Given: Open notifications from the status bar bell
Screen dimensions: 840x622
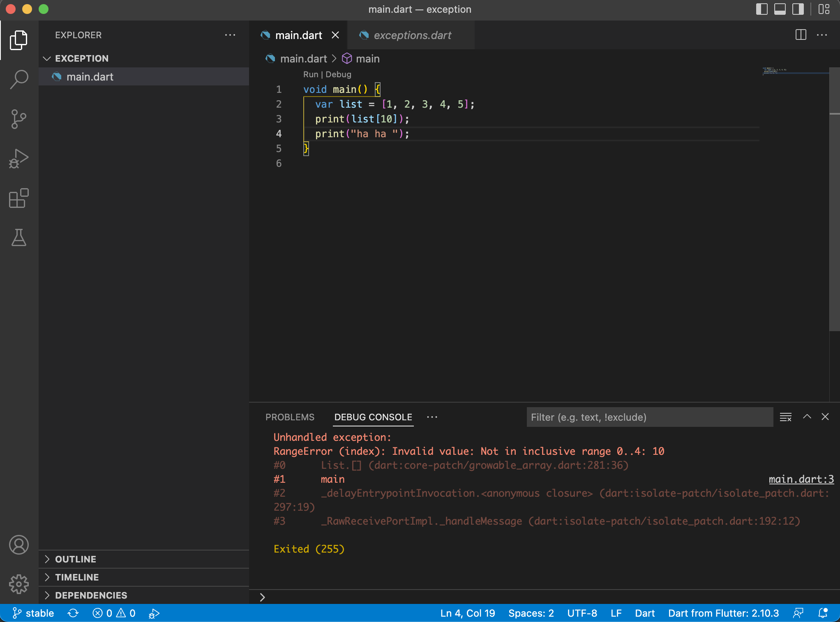Looking at the screenshot, I should [823, 613].
